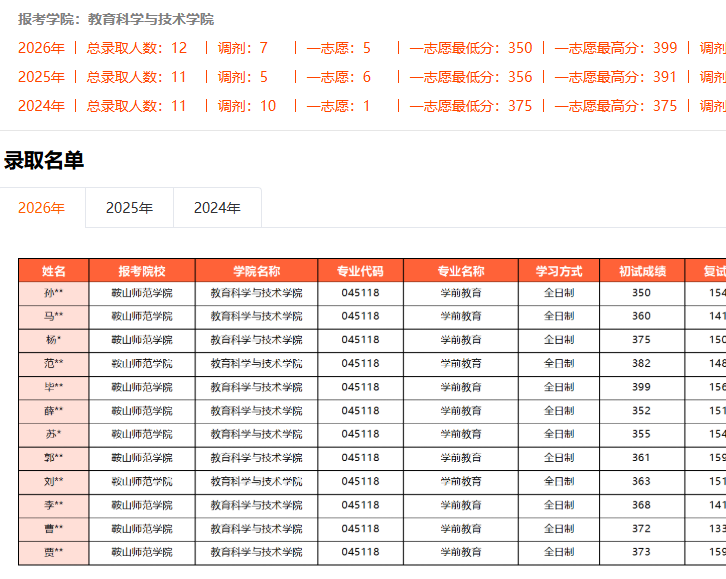Screen dimensions: 726x579
Task: Click the initial score 368 cell
Action: (642, 505)
